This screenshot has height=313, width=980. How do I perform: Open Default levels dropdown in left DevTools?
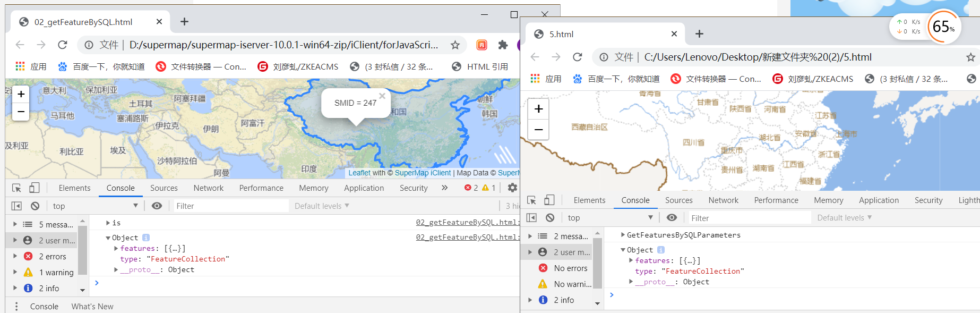point(322,206)
